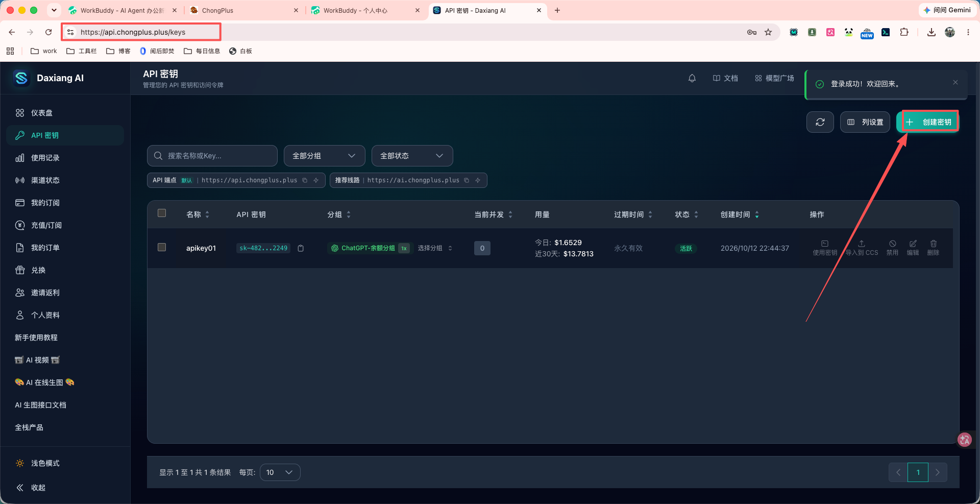Image resolution: width=980 pixels, height=504 pixels.
Task: Open the 列设置 column settings
Action: click(865, 122)
